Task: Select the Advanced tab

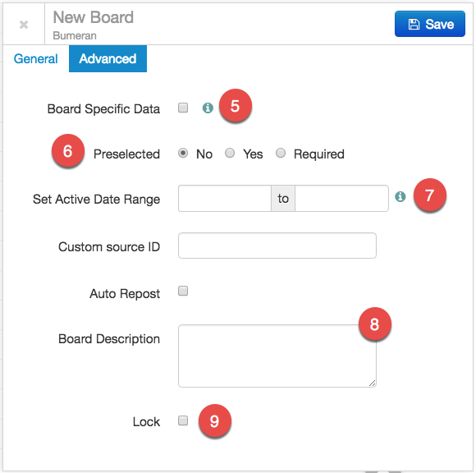Action: pyautogui.click(x=108, y=58)
